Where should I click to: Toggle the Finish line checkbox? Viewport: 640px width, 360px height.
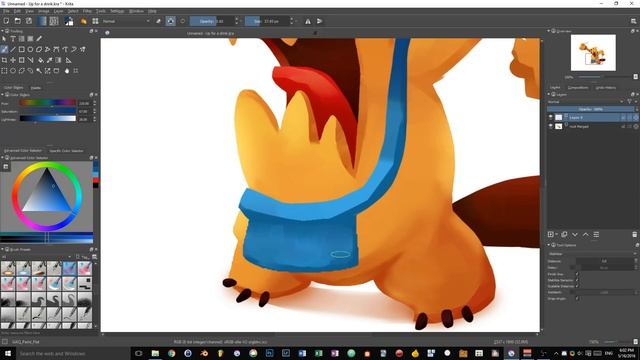tap(577, 274)
